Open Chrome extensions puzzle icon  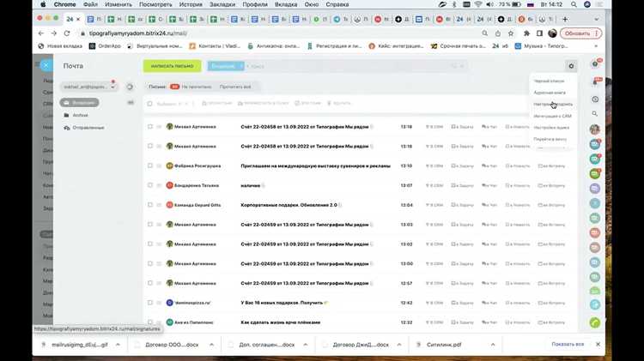(x=526, y=33)
